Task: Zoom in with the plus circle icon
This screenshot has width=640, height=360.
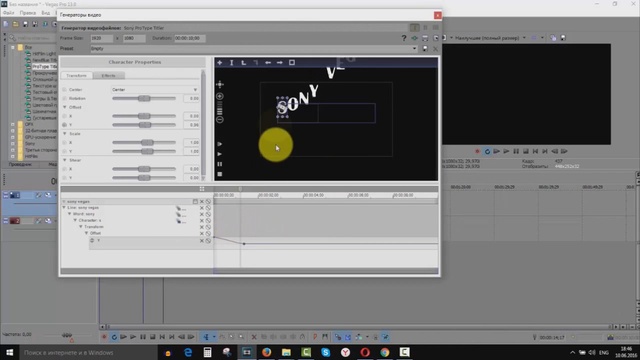Action: click(220, 96)
